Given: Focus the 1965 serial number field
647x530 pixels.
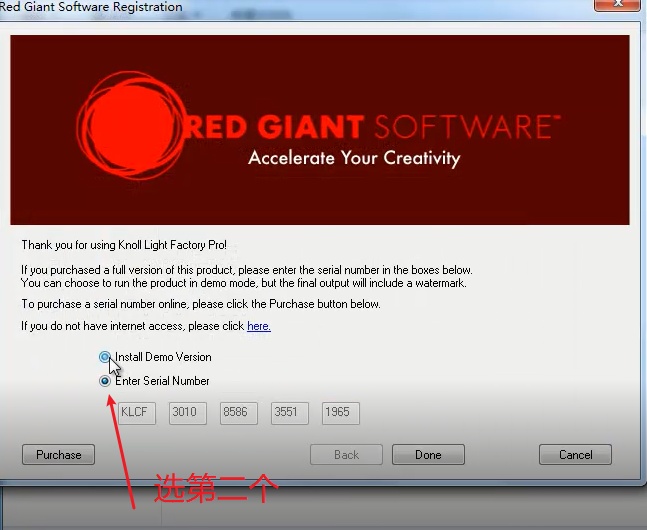Looking at the screenshot, I should tap(341, 413).
